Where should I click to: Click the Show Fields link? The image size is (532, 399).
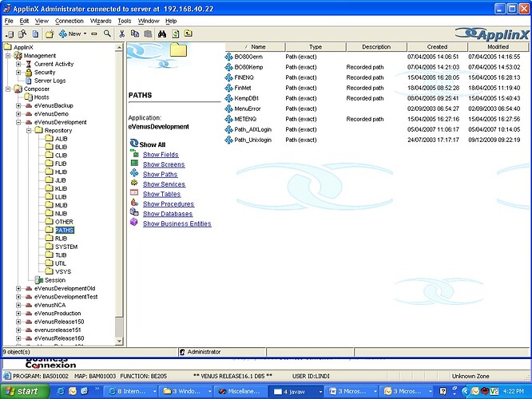click(161, 155)
